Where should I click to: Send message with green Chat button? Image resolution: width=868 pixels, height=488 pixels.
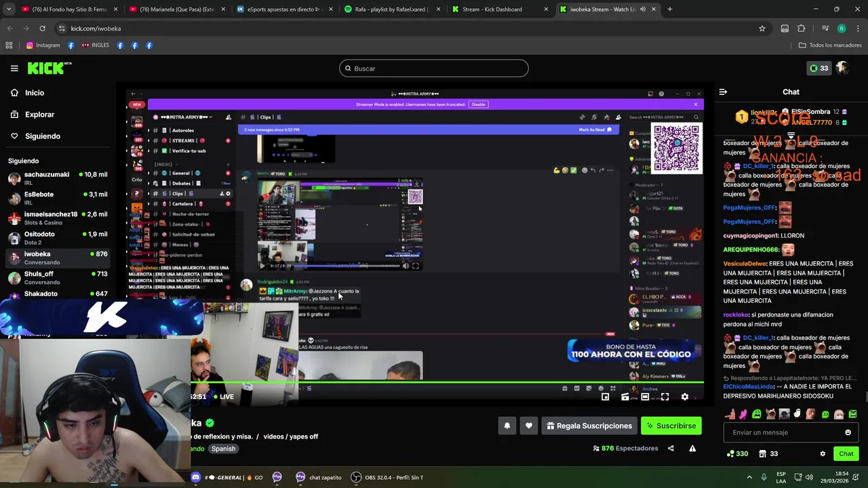pyautogui.click(x=846, y=453)
